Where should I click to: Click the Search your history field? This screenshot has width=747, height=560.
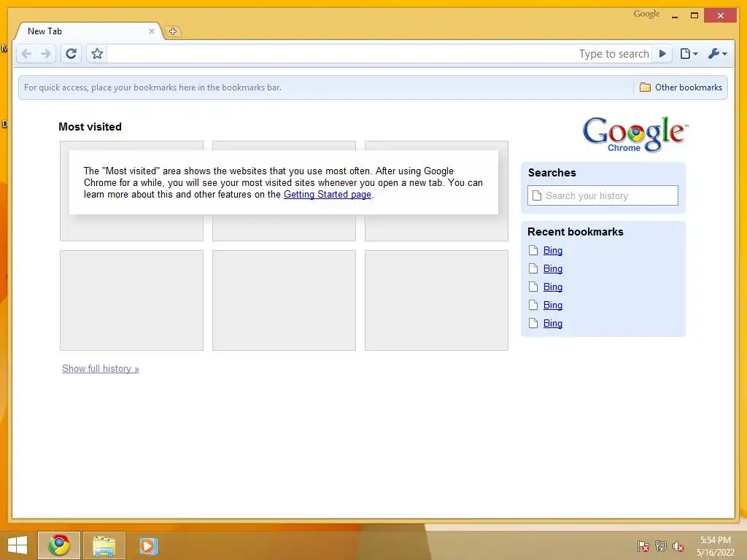(x=603, y=195)
